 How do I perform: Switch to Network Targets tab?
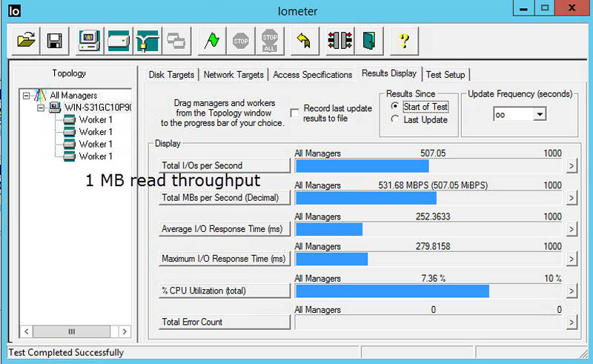(x=233, y=75)
